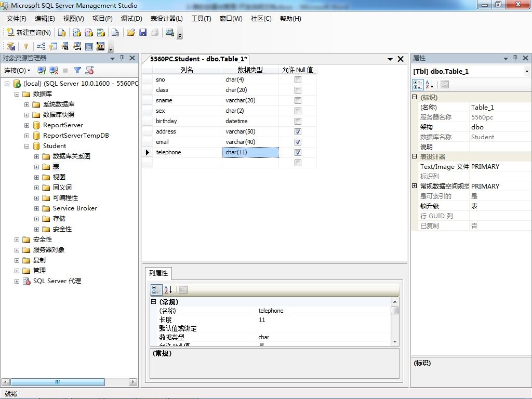Expand the ReportServer database node
Screen dimensions: 532x399
(x=26, y=126)
